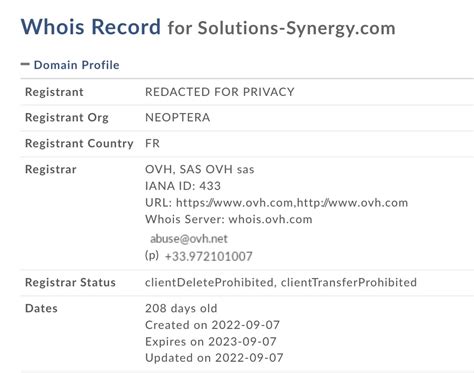
Task: Click the IANA ID: 433 text
Action: point(183,186)
